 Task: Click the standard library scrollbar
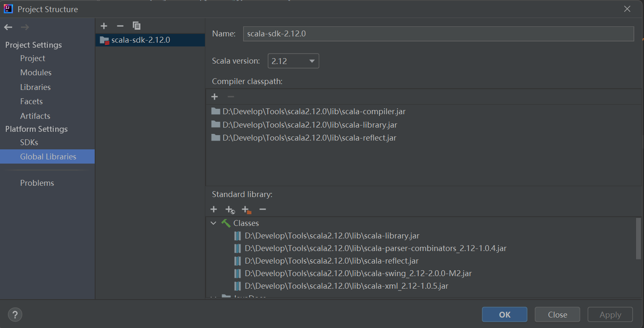click(x=639, y=238)
